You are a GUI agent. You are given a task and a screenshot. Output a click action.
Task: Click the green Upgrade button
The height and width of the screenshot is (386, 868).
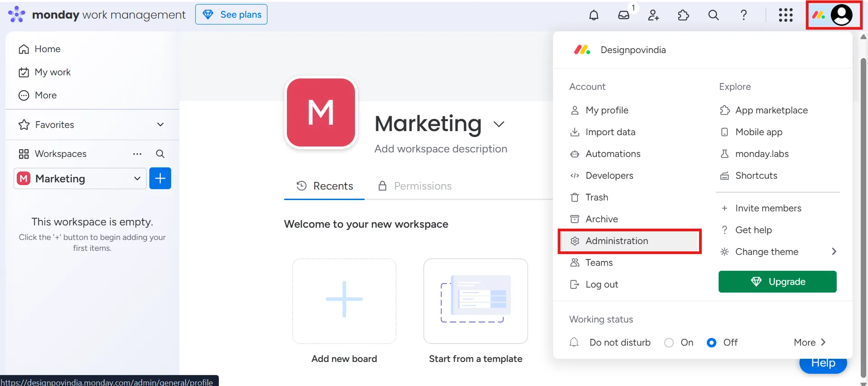[778, 282]
